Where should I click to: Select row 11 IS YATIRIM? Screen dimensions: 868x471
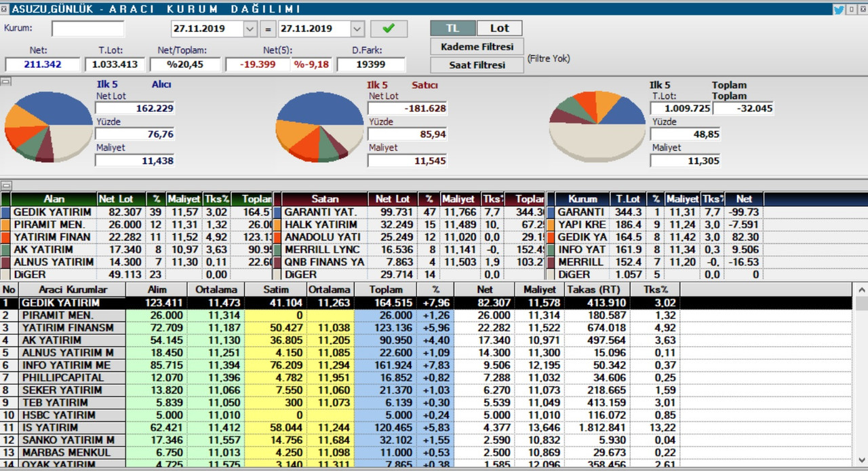[427, 428]
